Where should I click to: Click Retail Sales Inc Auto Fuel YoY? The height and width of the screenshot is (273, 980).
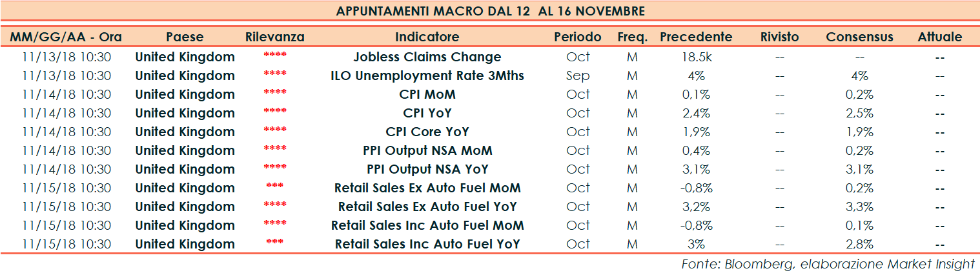click(427, 245)
